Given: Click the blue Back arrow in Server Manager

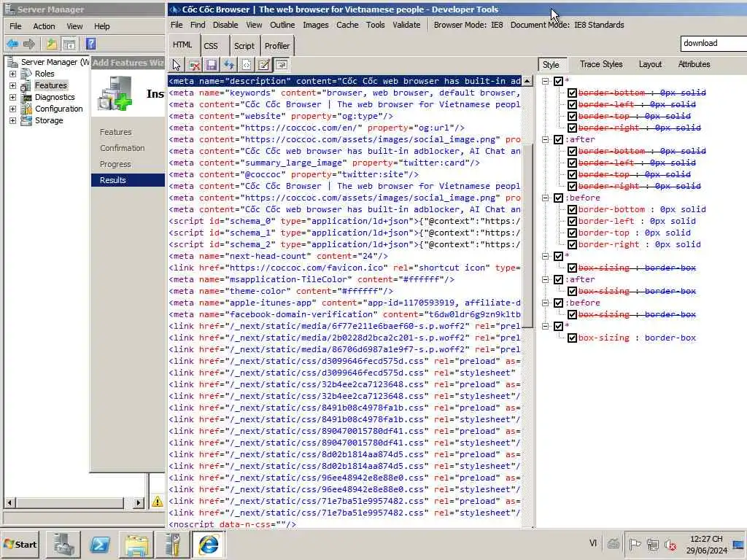Looking at the screenshot, I should tap(13, 44).
